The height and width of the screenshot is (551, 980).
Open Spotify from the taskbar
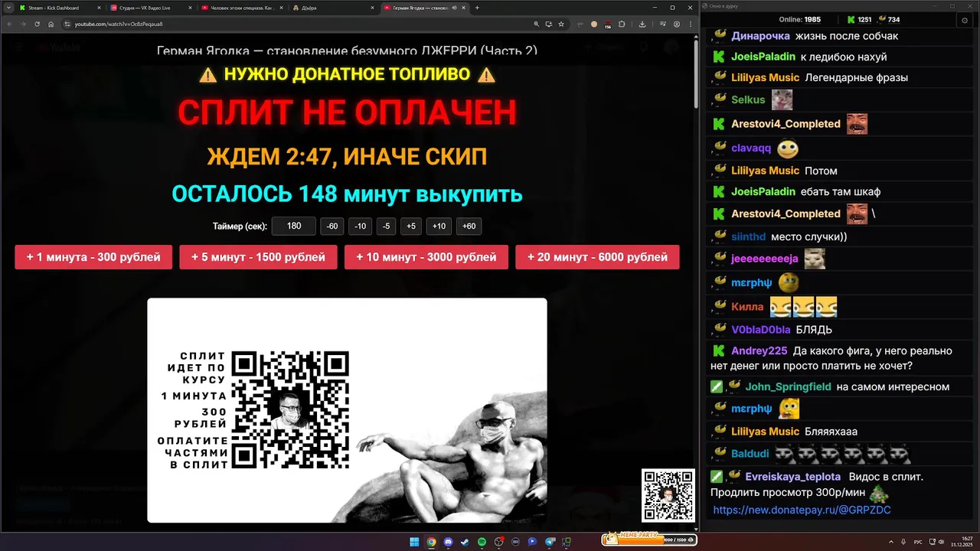[482, 542]
